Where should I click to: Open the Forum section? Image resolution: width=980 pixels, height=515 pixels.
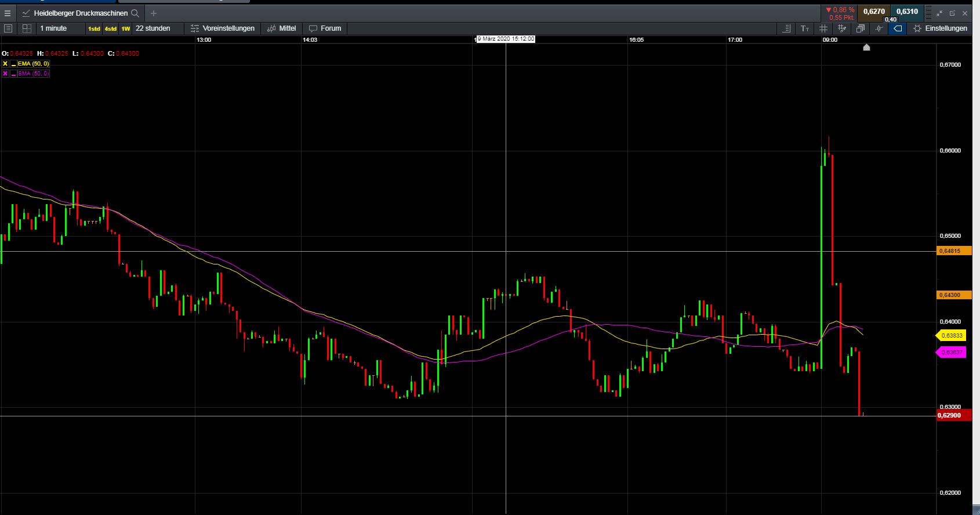[325, 28]
